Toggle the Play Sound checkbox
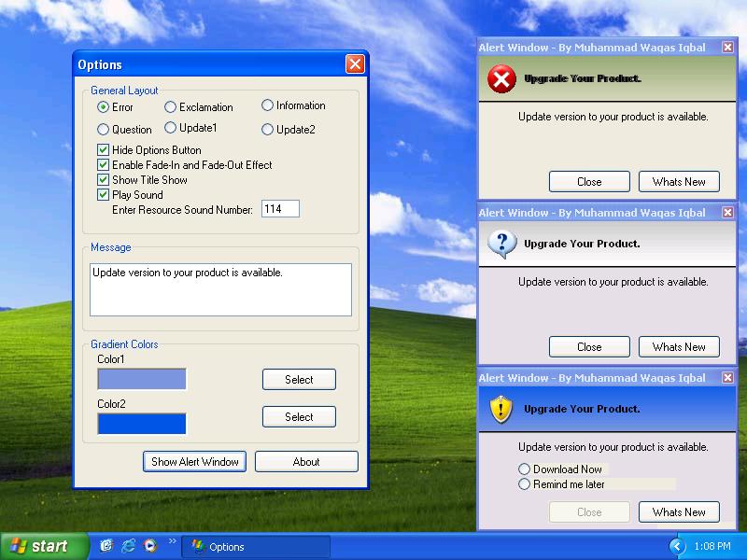 point(104,195)
